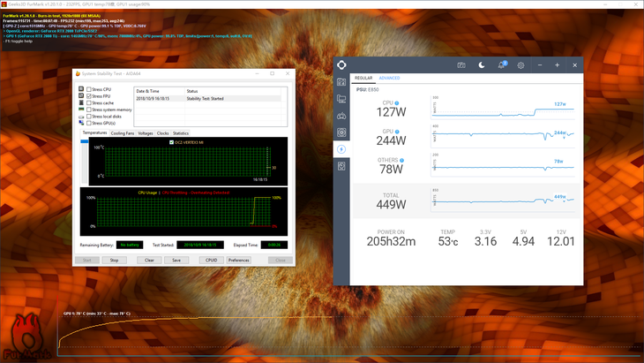This screenshot has height=363, width=644.
Task: Click the disk icon beside Stress local disks
Action: click(x=81, y=117)
